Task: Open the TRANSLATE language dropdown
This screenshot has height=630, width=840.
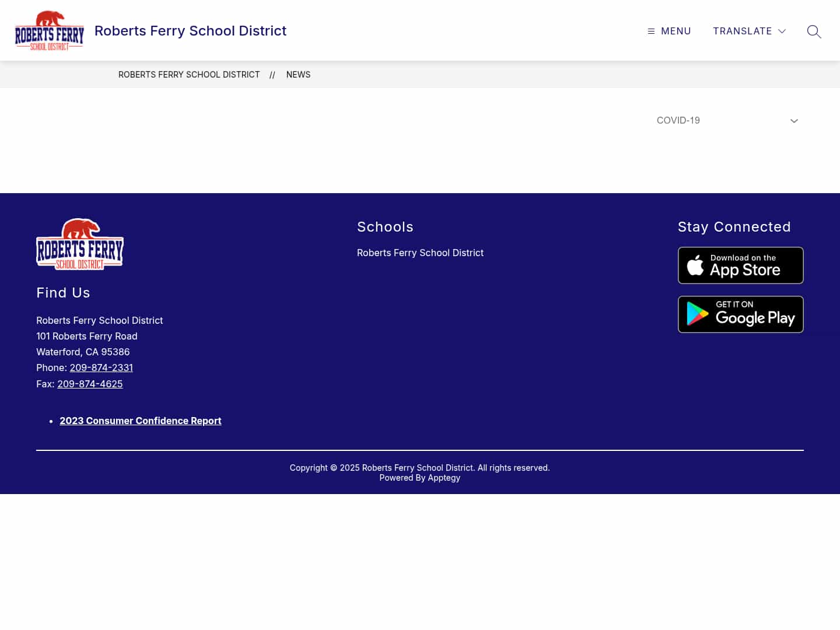Action: 742,32
